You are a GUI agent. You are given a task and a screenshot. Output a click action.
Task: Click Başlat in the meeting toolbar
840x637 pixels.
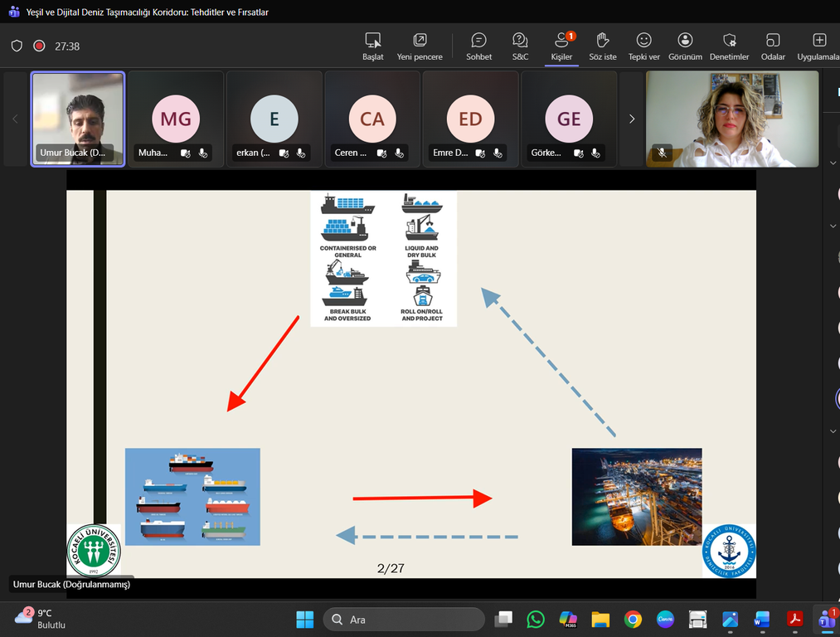(373, 46)
